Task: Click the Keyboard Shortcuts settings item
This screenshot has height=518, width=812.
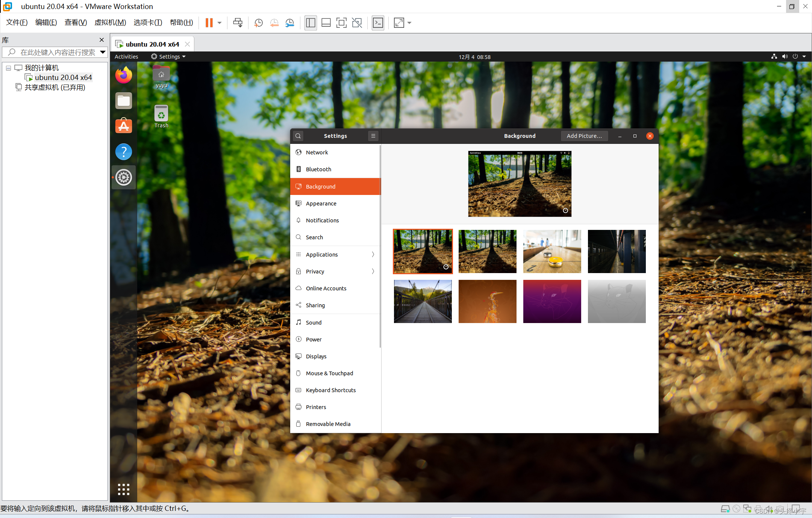Action: (330, 390)
